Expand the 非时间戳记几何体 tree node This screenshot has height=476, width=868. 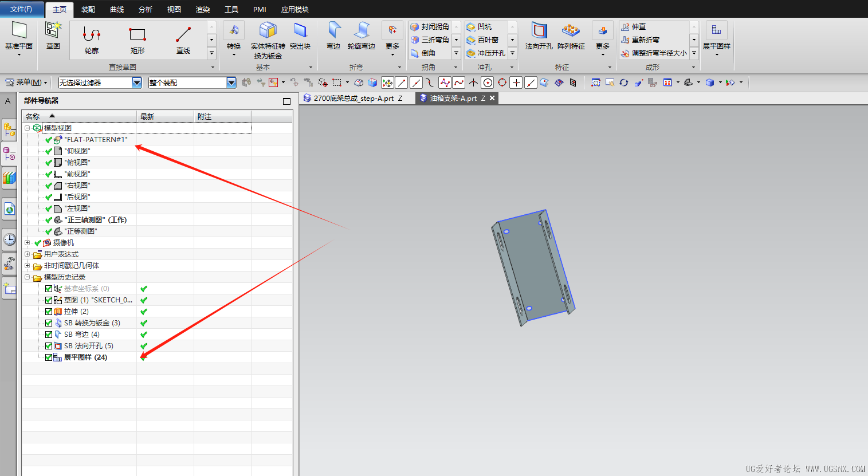click(x=27, y=266)
